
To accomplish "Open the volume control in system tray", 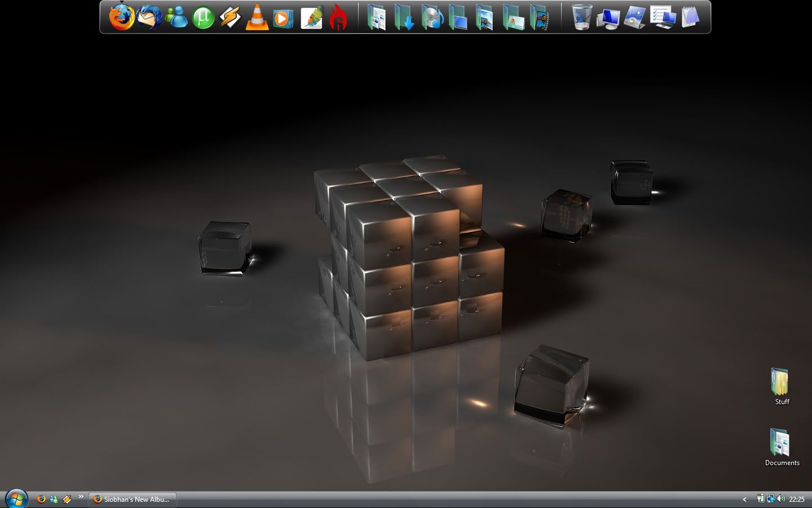I will tap(781, 499).
